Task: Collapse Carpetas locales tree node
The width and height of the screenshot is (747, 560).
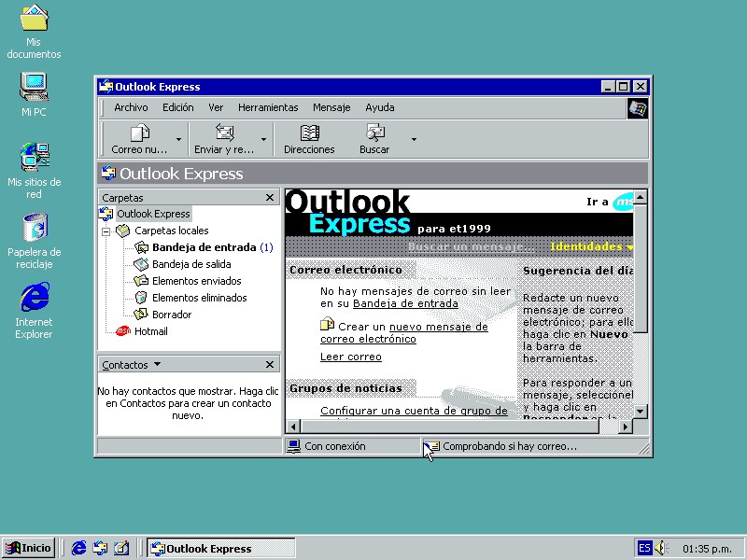Action: (x=106, y=231)
